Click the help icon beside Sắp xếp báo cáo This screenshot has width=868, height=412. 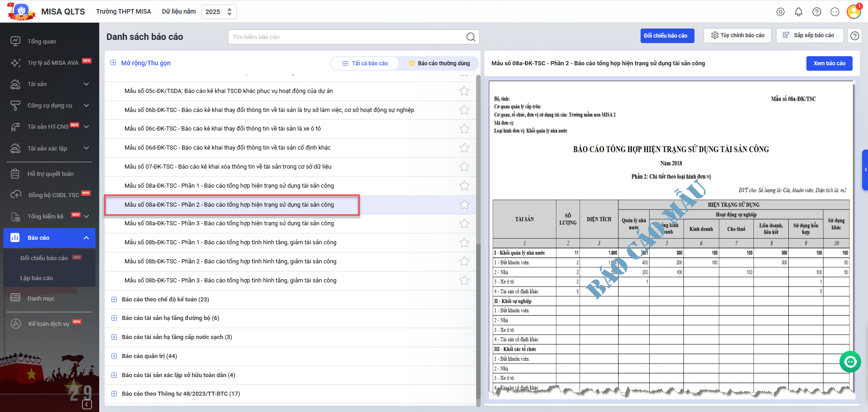854,36
